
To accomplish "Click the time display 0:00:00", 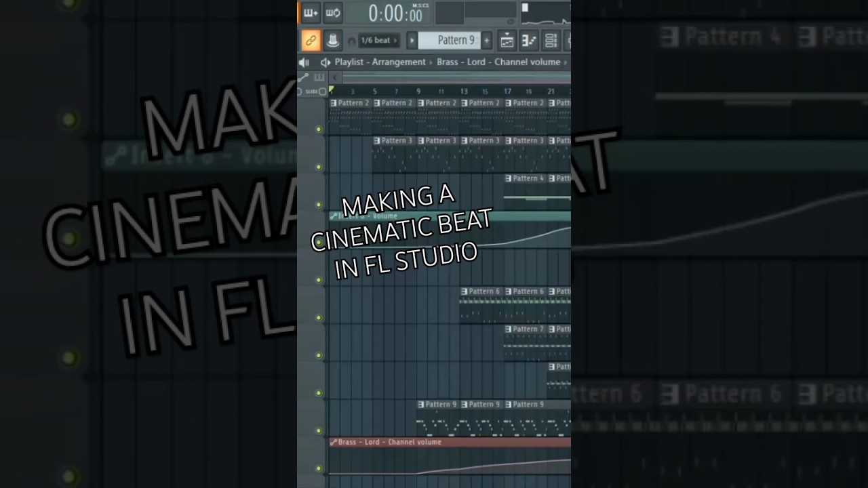I will 395,14.
